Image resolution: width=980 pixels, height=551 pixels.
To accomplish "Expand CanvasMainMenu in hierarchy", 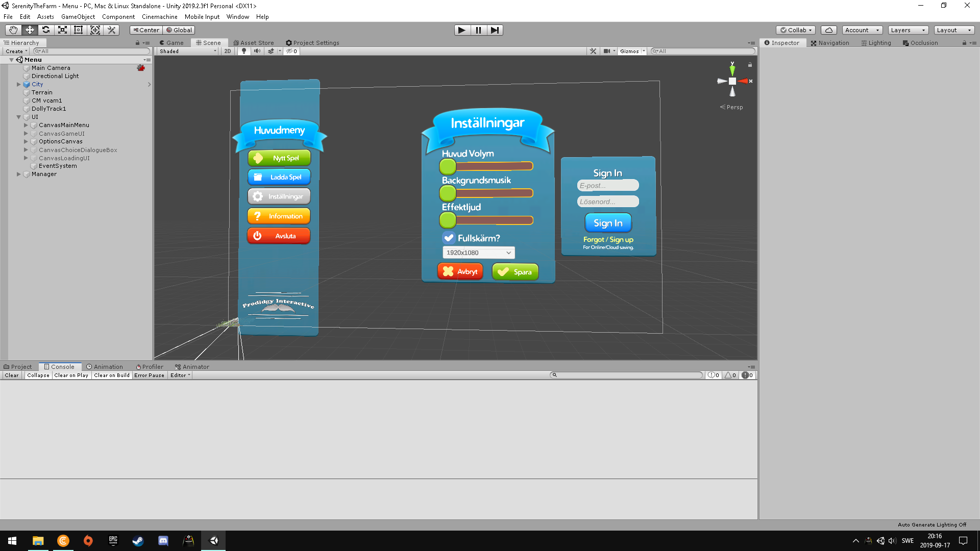I will tap(26, 125).
